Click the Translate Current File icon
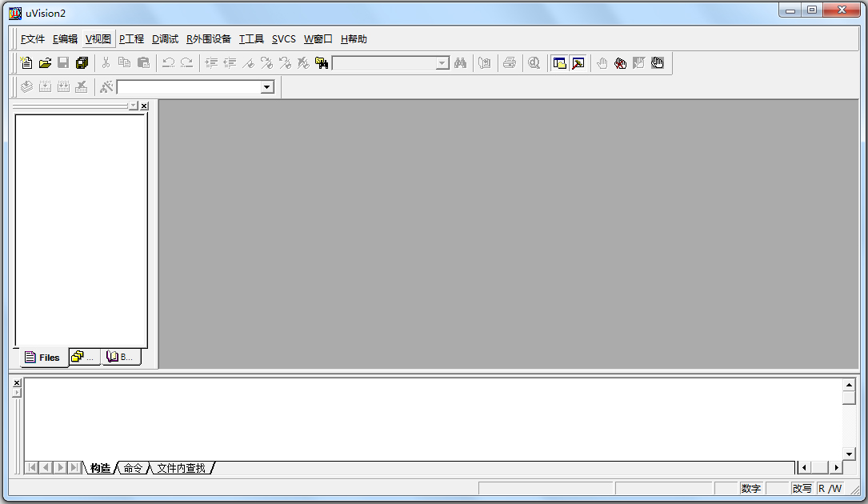The image size is (868, 504). coord(26,87)
